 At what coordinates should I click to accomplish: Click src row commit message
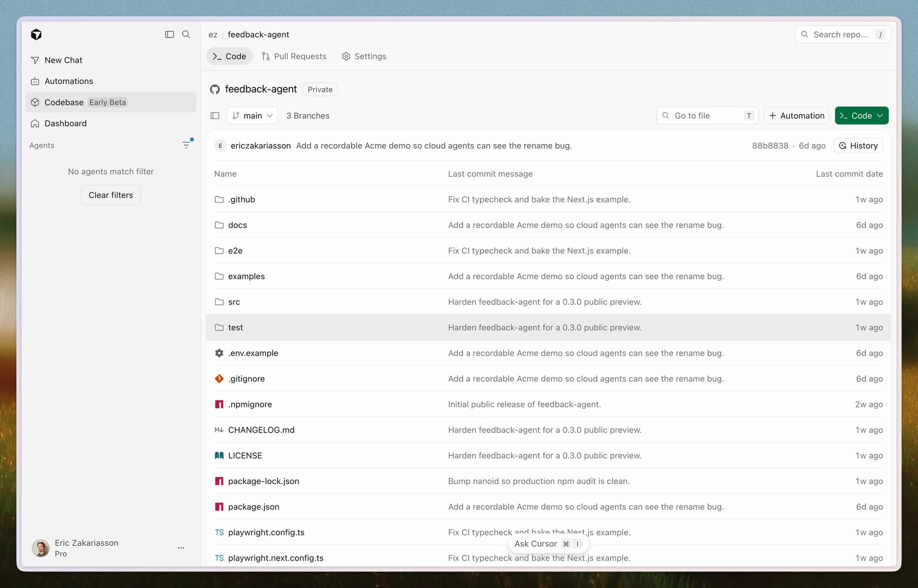pos(545,302)
